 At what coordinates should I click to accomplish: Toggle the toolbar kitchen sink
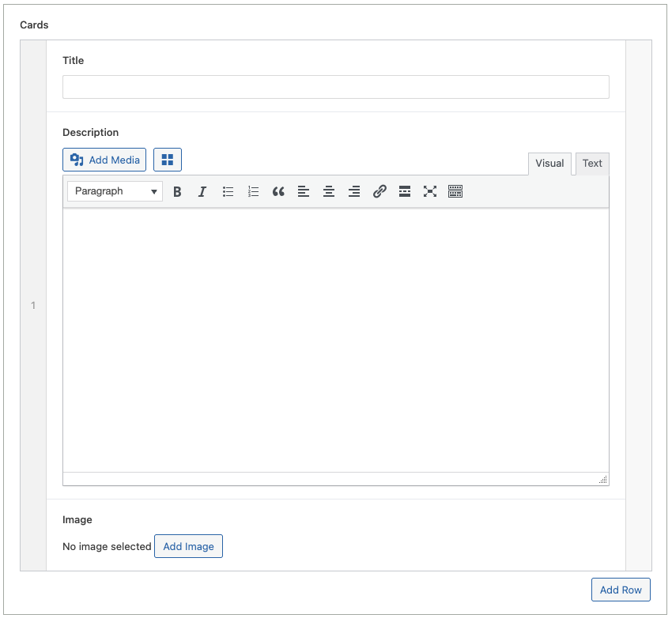click(455, 191)
